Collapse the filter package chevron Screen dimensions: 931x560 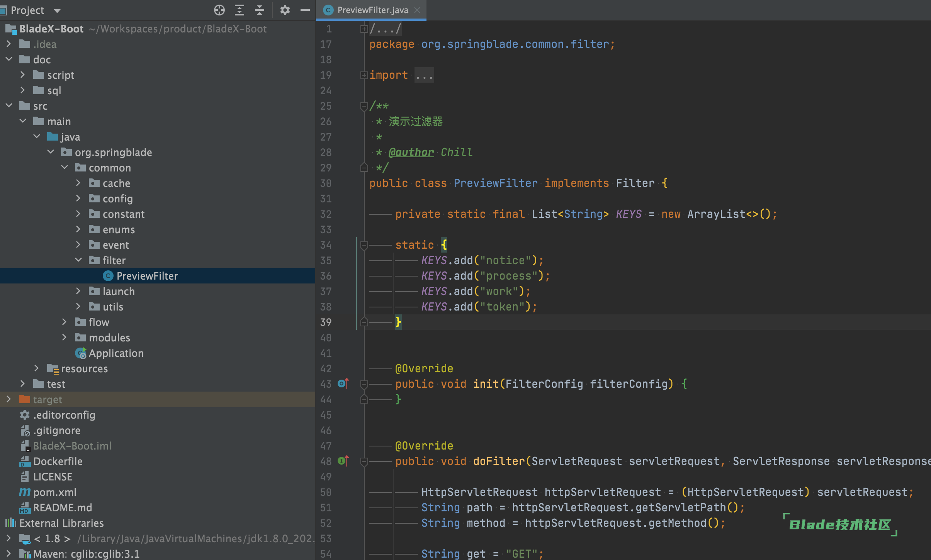[x=78, y=260]
